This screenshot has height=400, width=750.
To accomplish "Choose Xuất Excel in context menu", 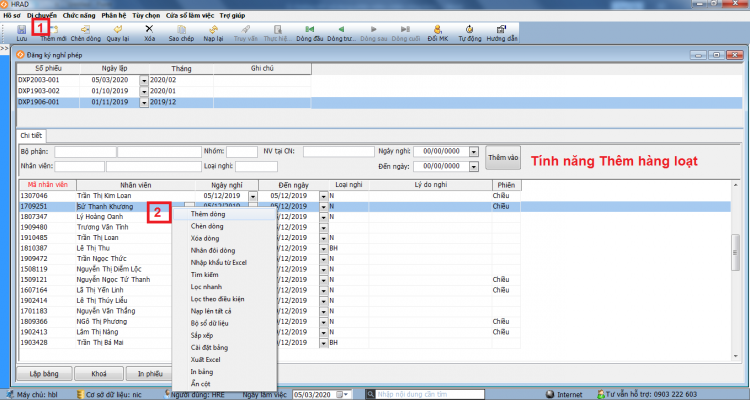I will pos(224,359).
